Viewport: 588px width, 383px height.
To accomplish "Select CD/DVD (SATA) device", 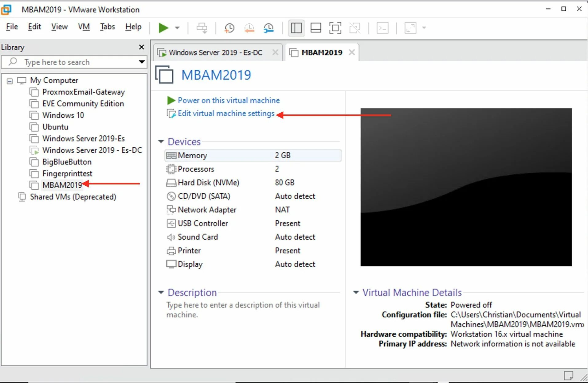I will [253, 196].
